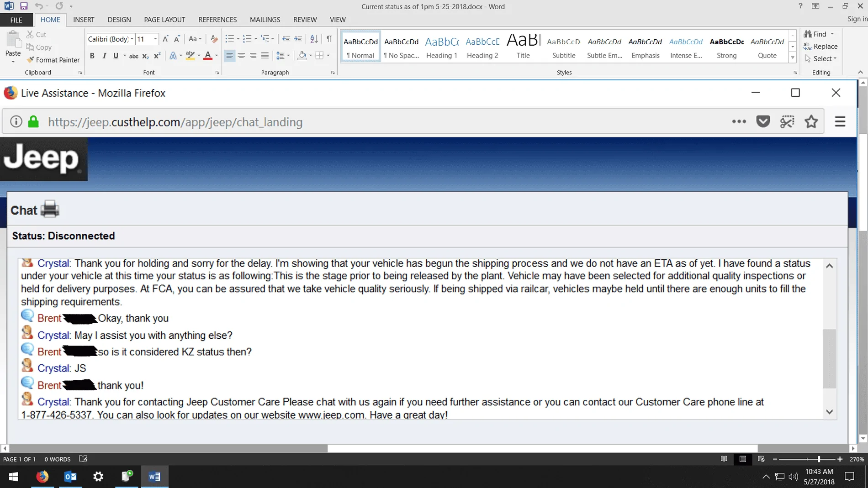
Task: Activate the Format Painter tool
Action: click(53, 60)
